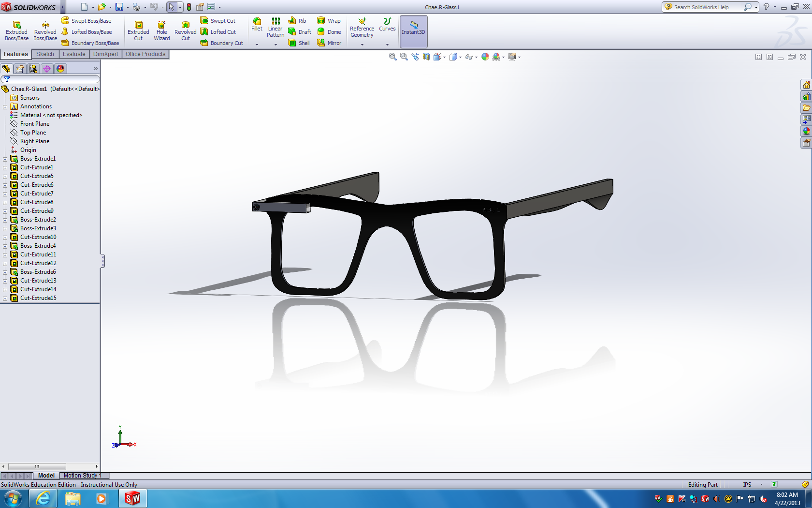
Task: Select Material not specified item
Action: (x=51, y=115)
